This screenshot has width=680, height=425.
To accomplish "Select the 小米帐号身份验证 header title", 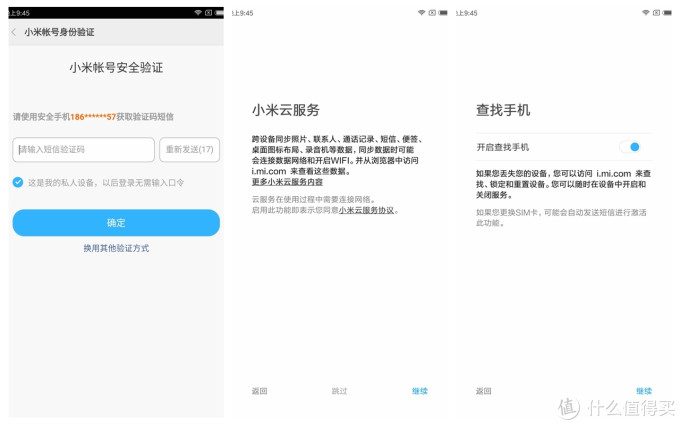I will [x=59, y=32].
